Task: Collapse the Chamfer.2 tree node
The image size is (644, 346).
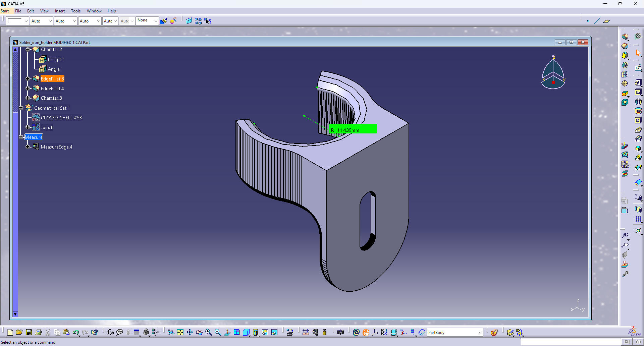Action: 28,49
